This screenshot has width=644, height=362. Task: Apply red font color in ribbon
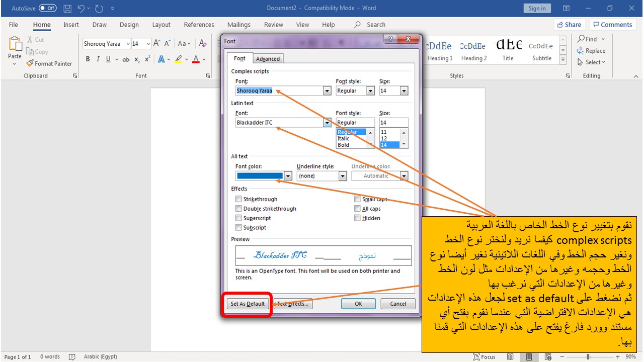tap(196, 59)
